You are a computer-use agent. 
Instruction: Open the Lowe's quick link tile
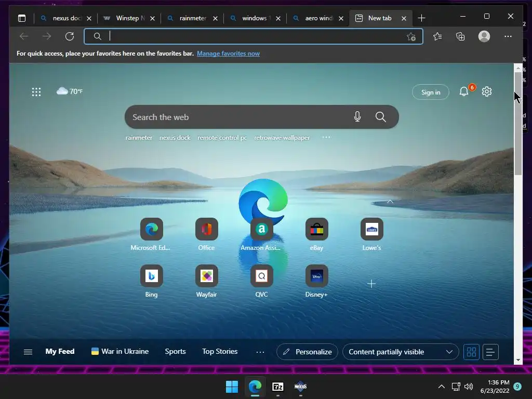tap(372, 229)
